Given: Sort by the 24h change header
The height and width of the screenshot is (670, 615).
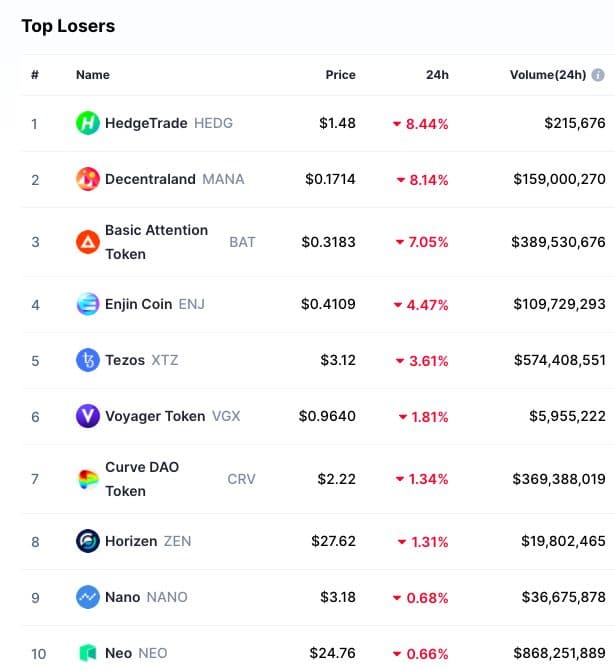Looking at the screenshot, I should pos(437,75).
